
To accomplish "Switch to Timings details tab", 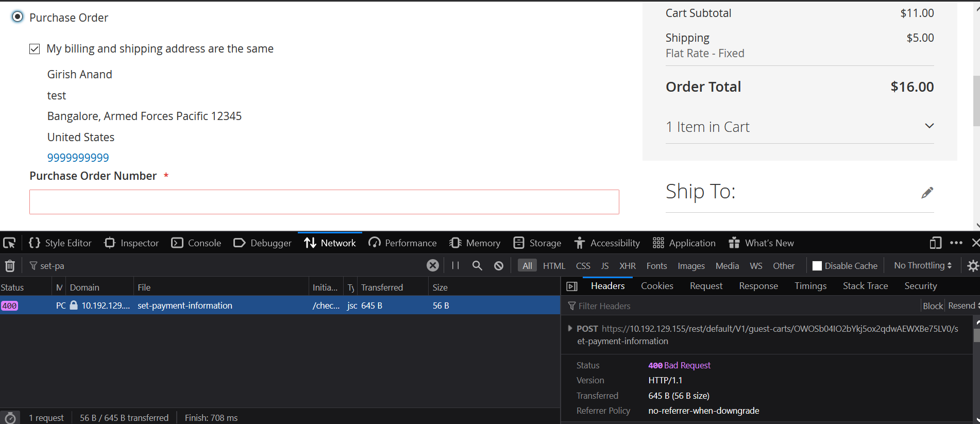I will (810, 286).
